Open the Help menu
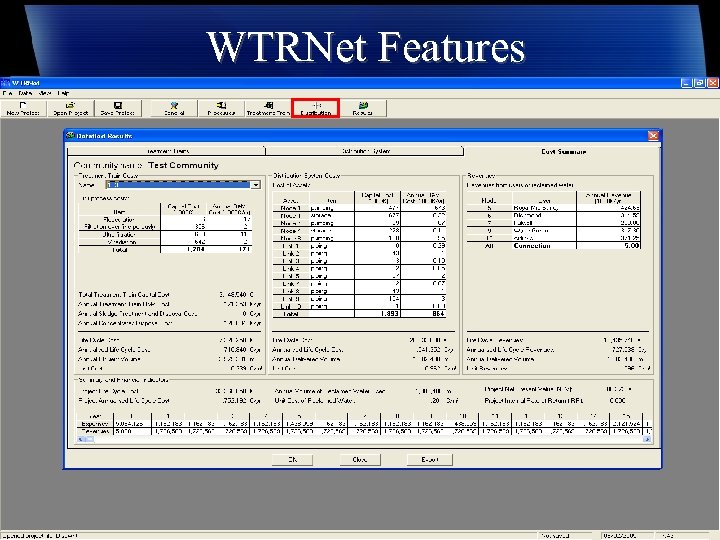Screen dimensions: 720x540 click(63, 93)
